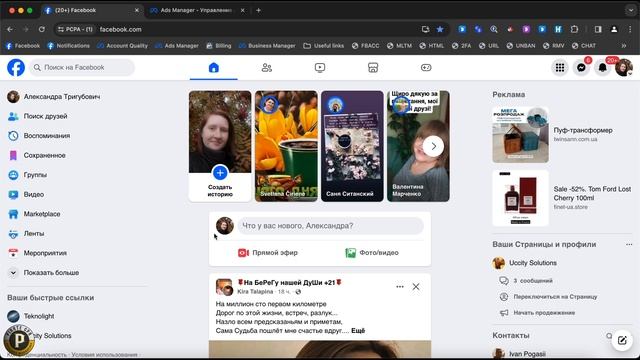Screen dimensions: 640x360
Task: Add 'Фото/видео' to a post
Action: click(x=372, y=253)
